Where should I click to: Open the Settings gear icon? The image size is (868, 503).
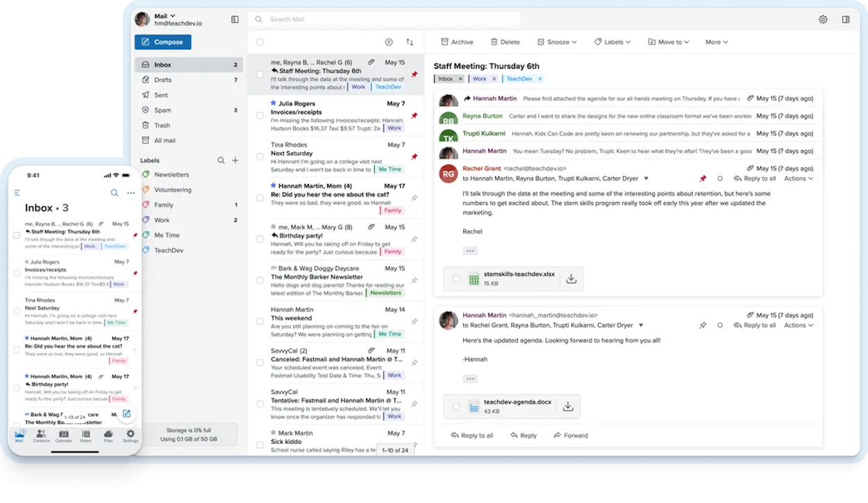click(824, 20)
